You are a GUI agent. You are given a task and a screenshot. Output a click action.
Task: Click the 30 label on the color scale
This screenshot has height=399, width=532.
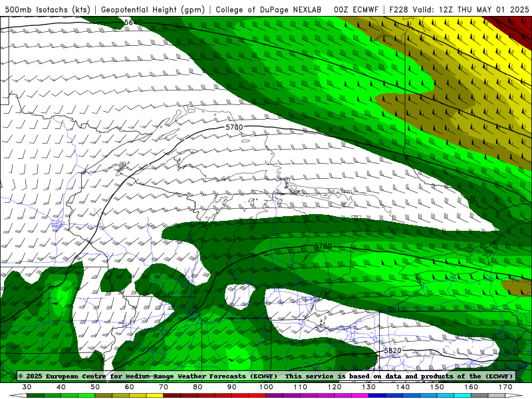point(27,387)
